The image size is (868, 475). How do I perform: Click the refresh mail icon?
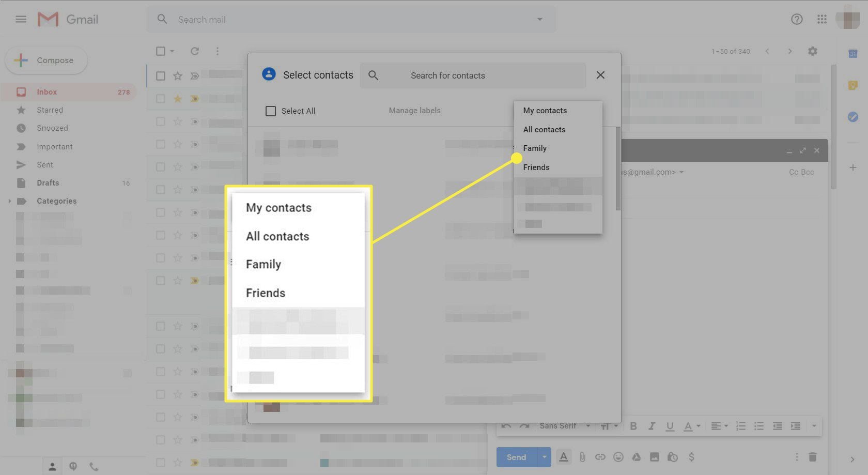195,51
